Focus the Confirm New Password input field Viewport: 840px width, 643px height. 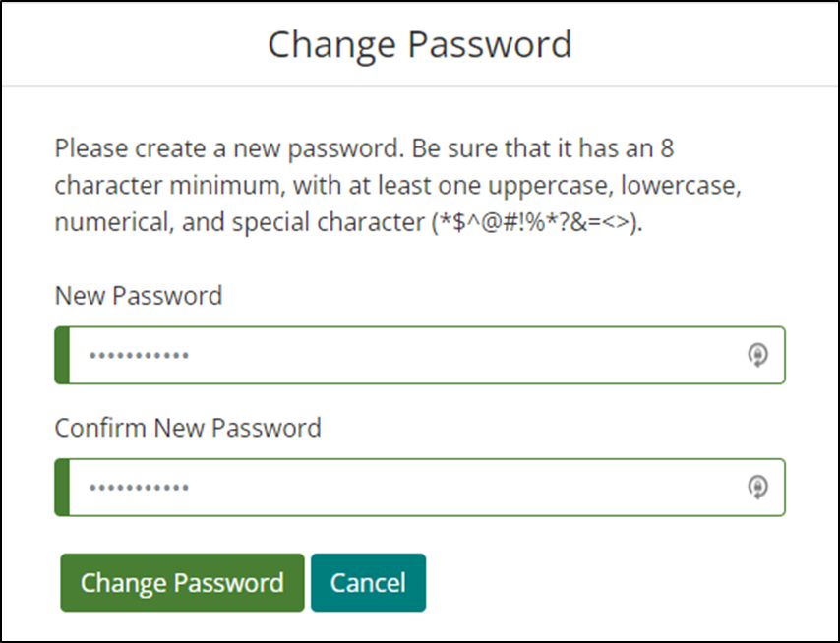(420, 488)
